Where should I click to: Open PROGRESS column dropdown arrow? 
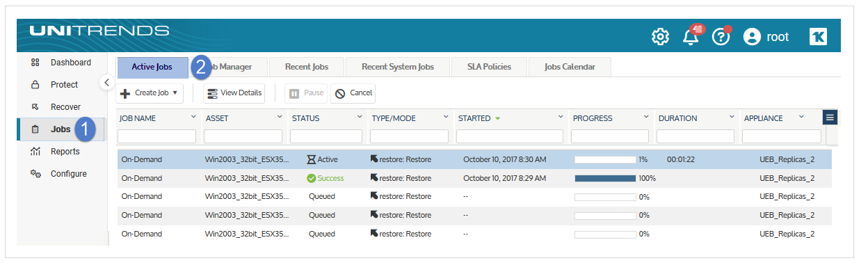(x=646, y=118)
